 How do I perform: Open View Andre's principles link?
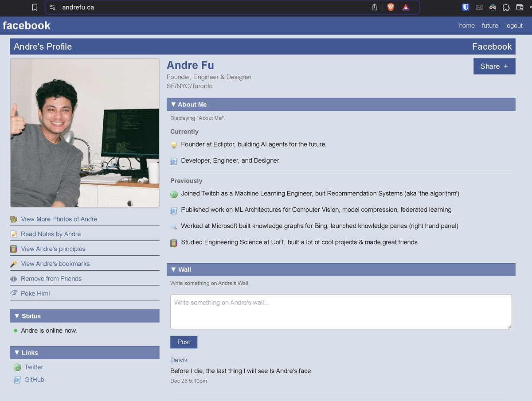[x=53, y=249]
